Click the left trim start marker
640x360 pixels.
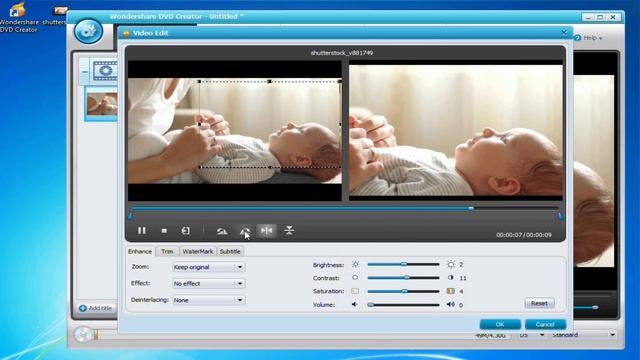click(130, 216)
